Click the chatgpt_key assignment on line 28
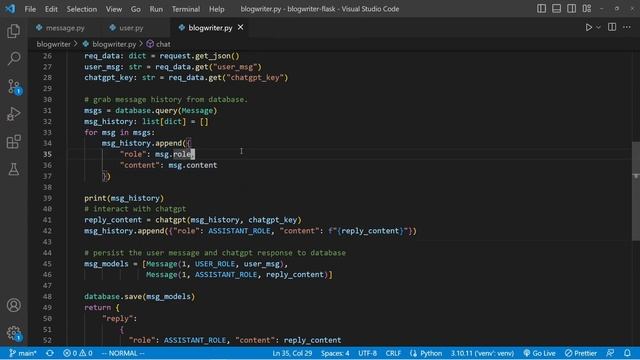 (186, 78)
